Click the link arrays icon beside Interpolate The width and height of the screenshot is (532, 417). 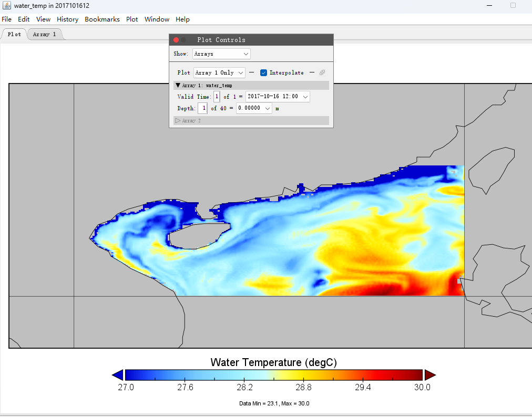(x=322, y=73)
